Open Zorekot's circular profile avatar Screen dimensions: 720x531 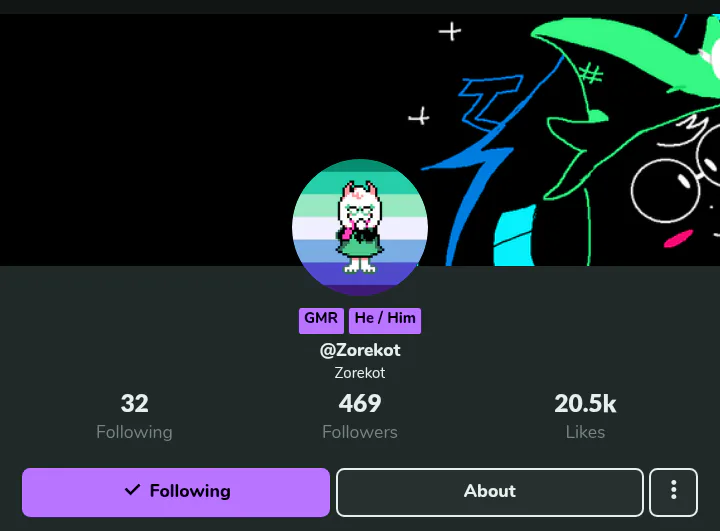pos(360,227)
